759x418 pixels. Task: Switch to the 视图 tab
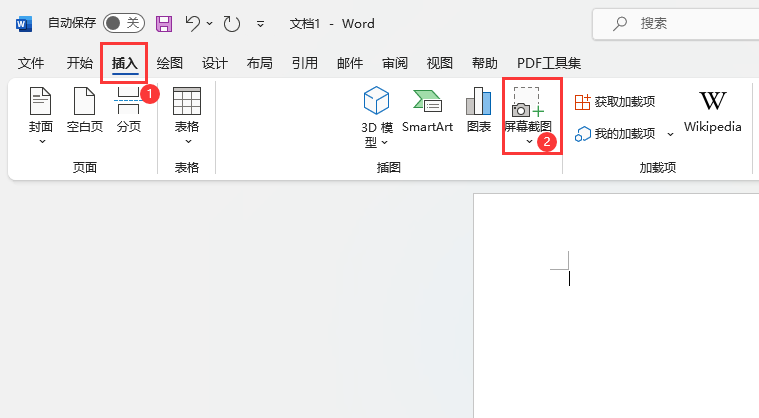[440, 63]
